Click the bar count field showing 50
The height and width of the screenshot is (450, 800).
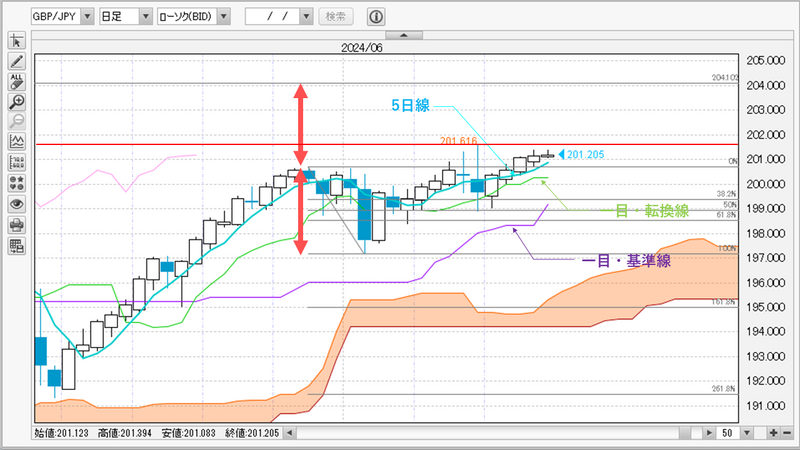click(728, 433)
